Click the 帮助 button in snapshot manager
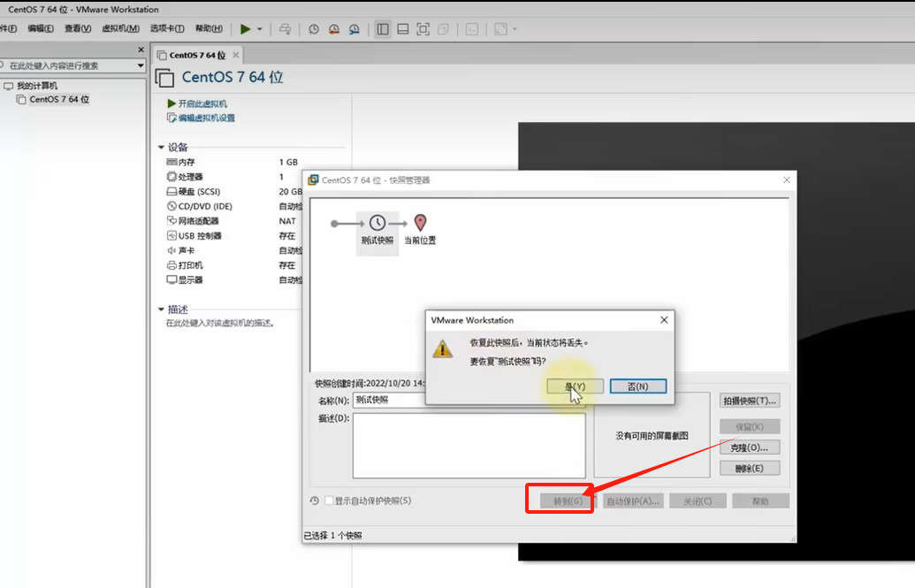915x588 pixels. click(761, 501)
